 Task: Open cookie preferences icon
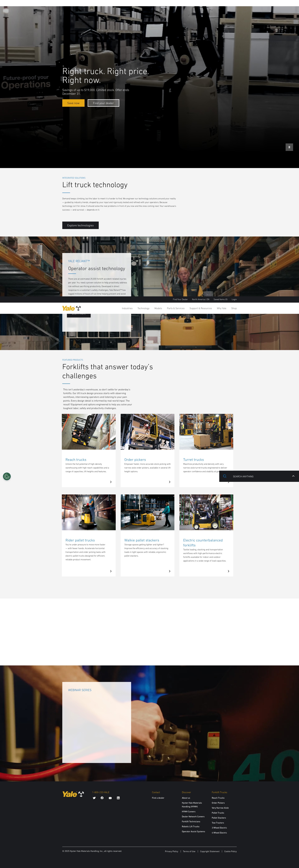click(x=7, y=476)
